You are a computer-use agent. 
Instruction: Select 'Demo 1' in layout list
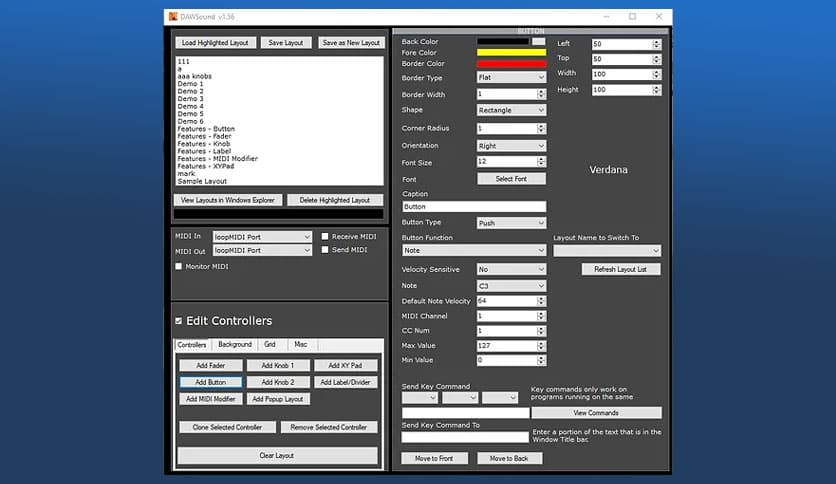(x=190, y=84)
